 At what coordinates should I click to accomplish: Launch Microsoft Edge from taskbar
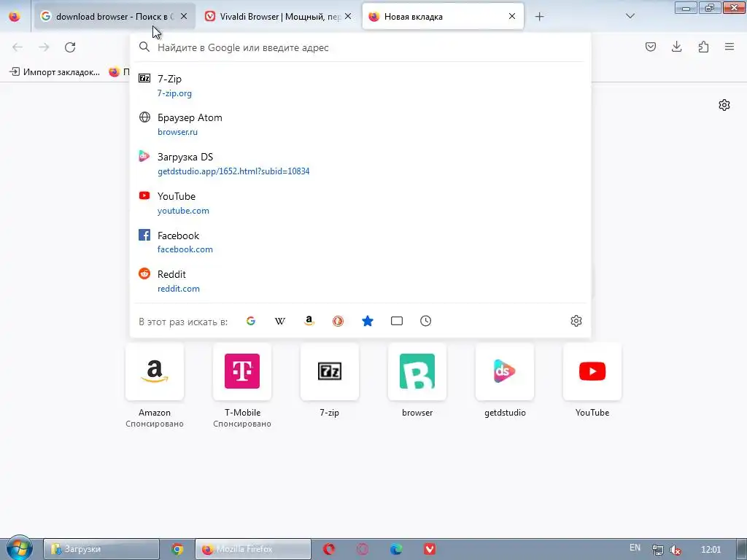pyautogui.click(x=396, y=549)
